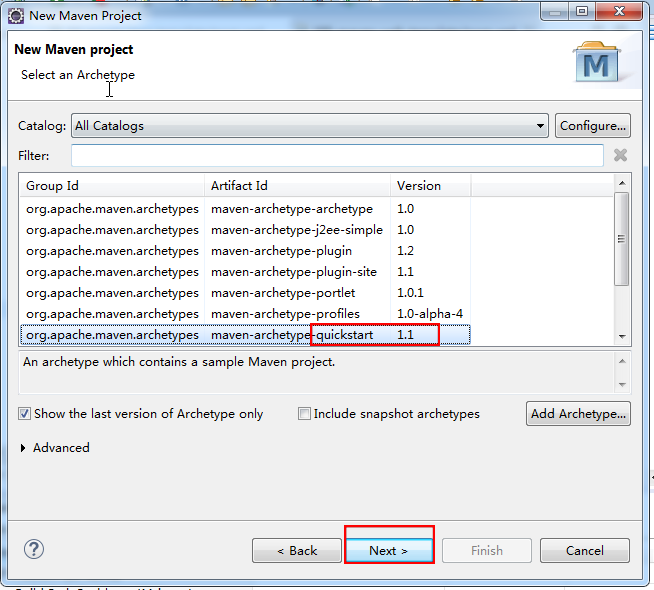Viewport: 654px width, 590px height.
Task: Cancel the New Maven Project wizard
Action: (585, 550)
